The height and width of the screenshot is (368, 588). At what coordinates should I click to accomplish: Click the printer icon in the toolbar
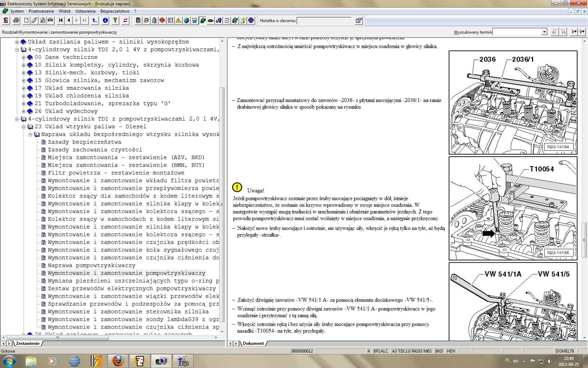16,20
